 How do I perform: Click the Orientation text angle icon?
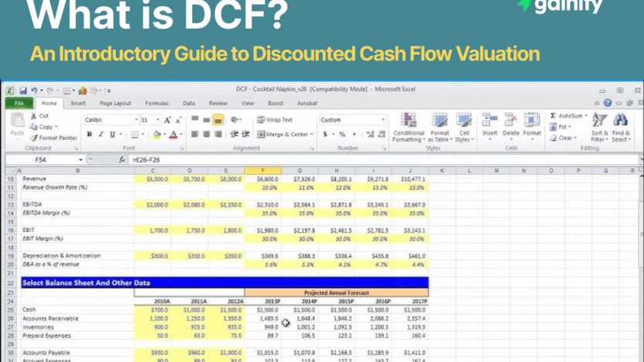(x=235, y=119)
